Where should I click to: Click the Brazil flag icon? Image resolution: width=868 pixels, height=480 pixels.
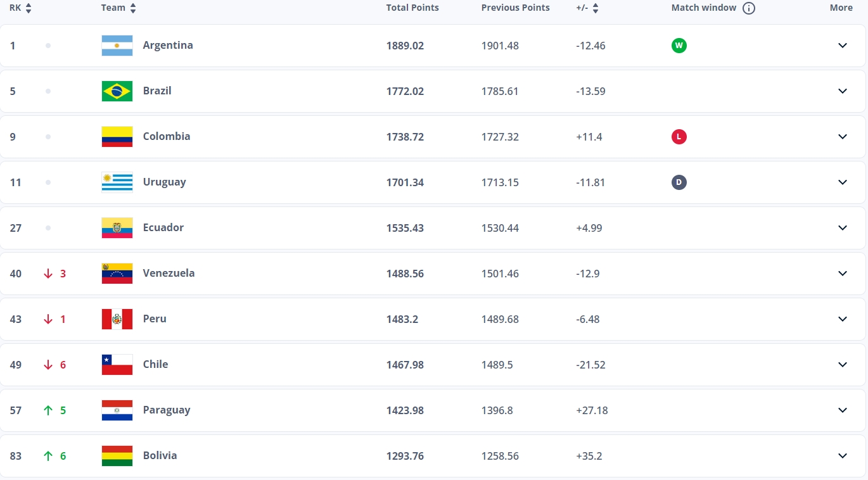tap(117, 91)
